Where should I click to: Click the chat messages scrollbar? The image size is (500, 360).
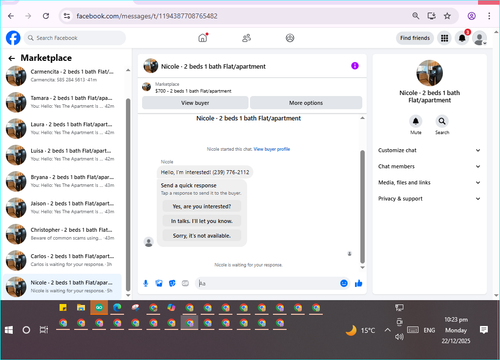pos(362,207)
